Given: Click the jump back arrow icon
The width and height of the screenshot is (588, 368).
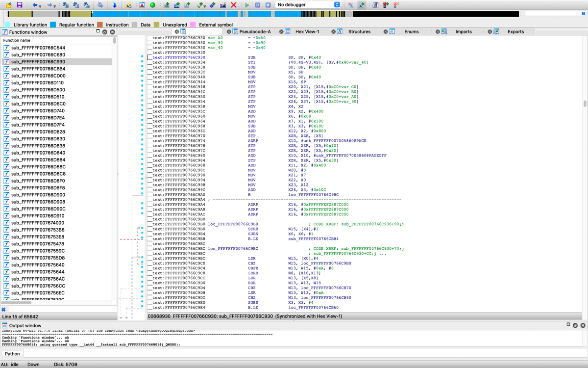Looking at the screenshot, I should pyautogui.click(x=35, y=5).
